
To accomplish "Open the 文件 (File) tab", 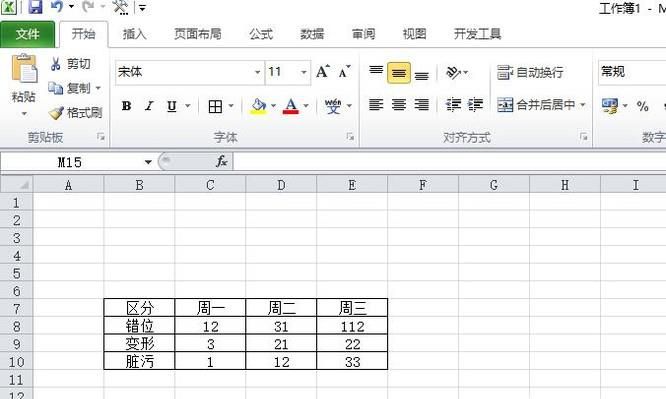I will coord(28,34).
